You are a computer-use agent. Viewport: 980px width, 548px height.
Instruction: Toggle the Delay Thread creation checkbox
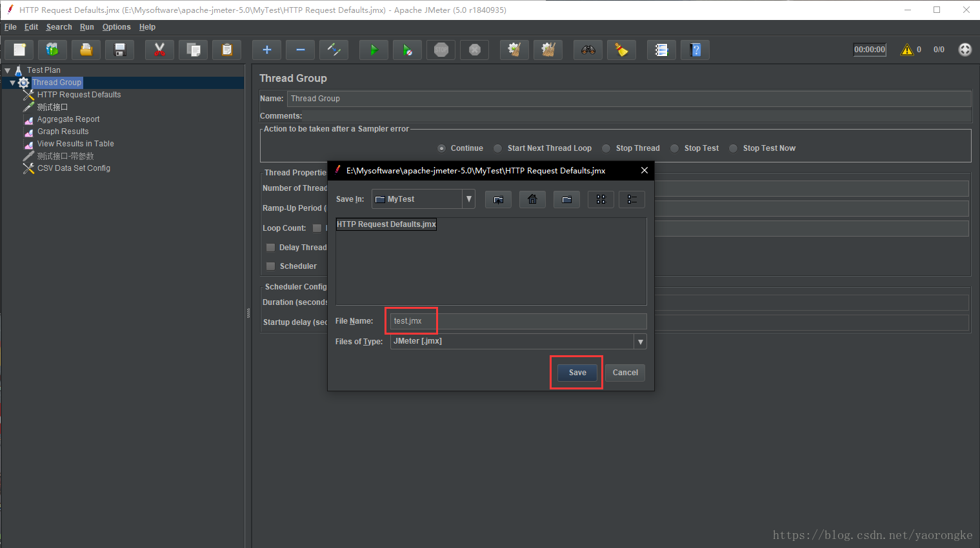point(270,248)
